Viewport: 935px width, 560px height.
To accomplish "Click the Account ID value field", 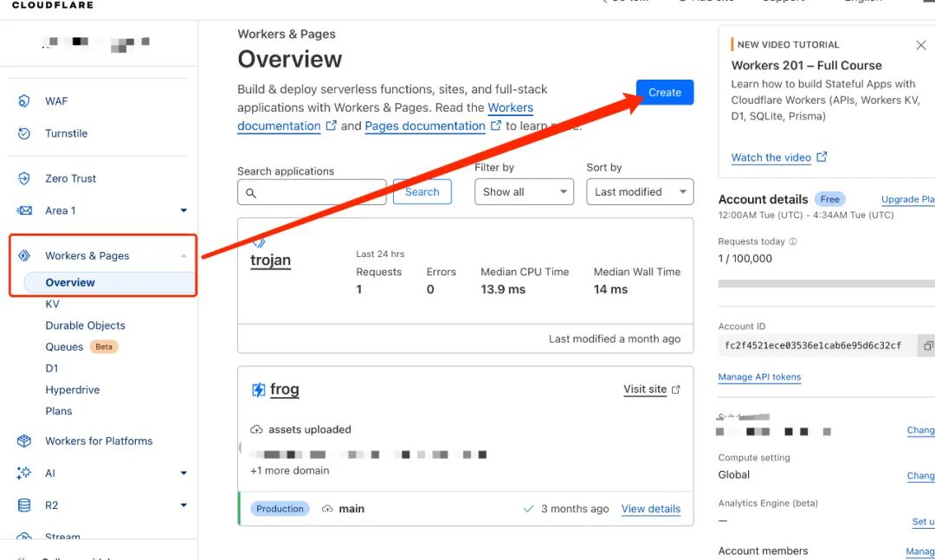I will [817, 345].
